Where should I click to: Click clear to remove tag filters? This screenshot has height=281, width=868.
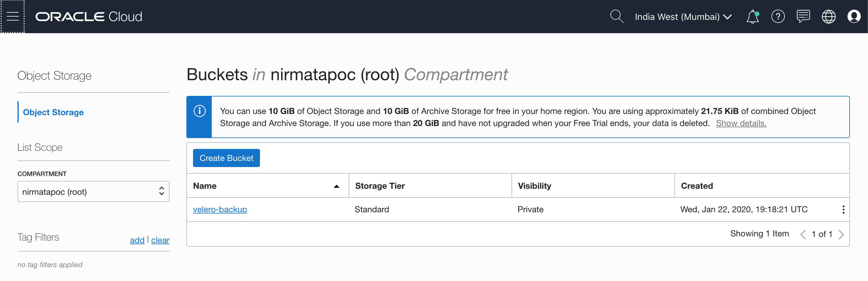tap(160, 240)
